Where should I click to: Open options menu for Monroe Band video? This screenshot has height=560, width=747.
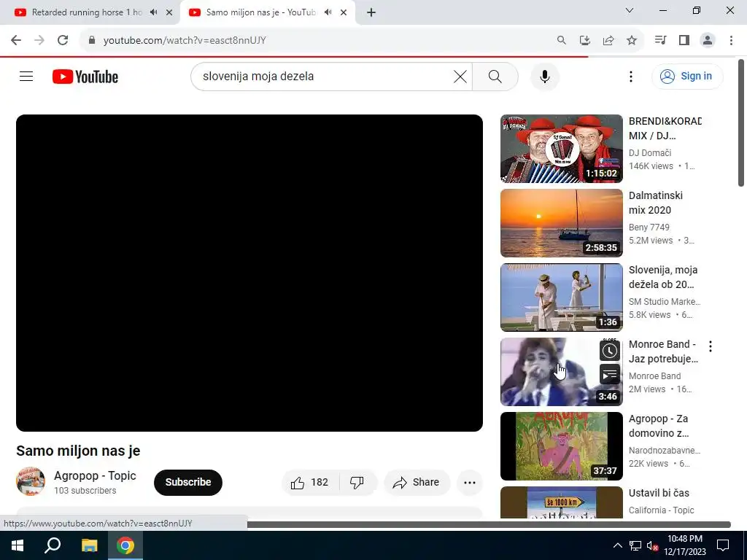point(711,346)
